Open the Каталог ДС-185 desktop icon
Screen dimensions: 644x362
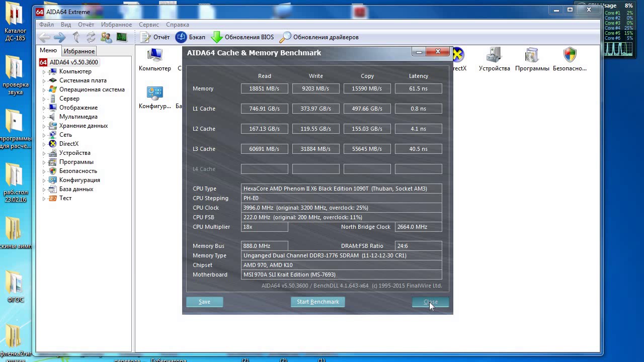click(x=15, y=22)
